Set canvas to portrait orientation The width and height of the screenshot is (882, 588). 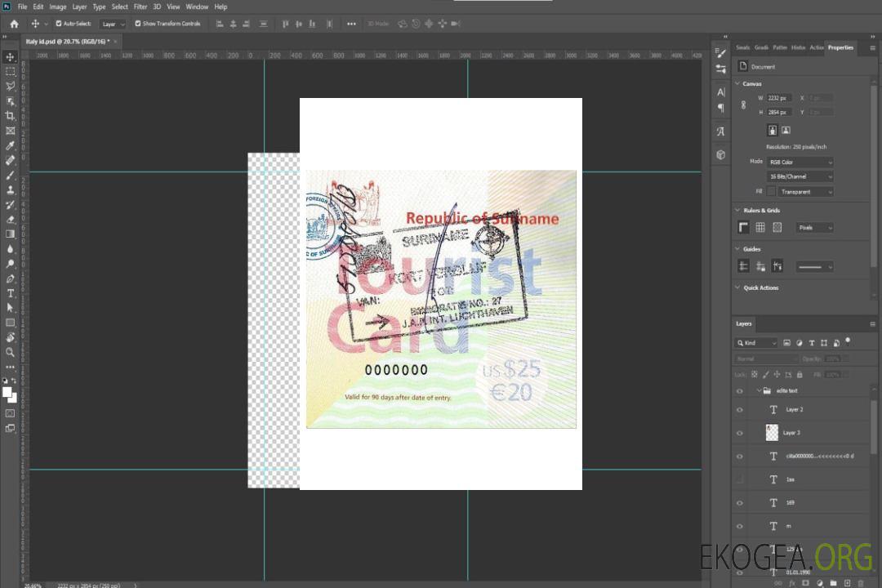[773, 131]
